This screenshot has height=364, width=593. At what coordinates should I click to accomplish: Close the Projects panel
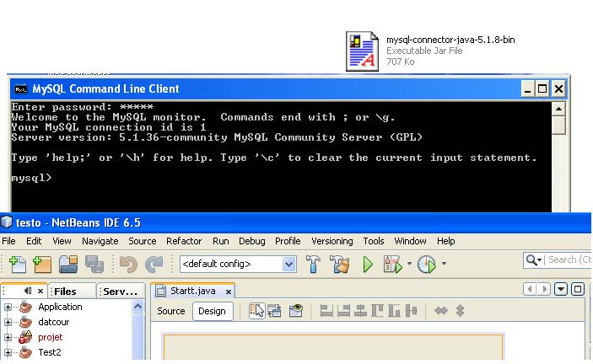click(x=40, y=291)
